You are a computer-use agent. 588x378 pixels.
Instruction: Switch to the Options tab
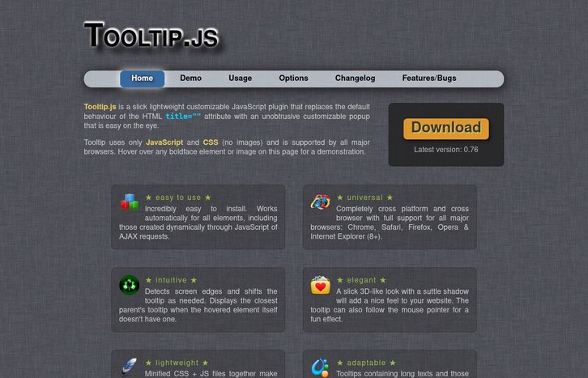(293, 79)
